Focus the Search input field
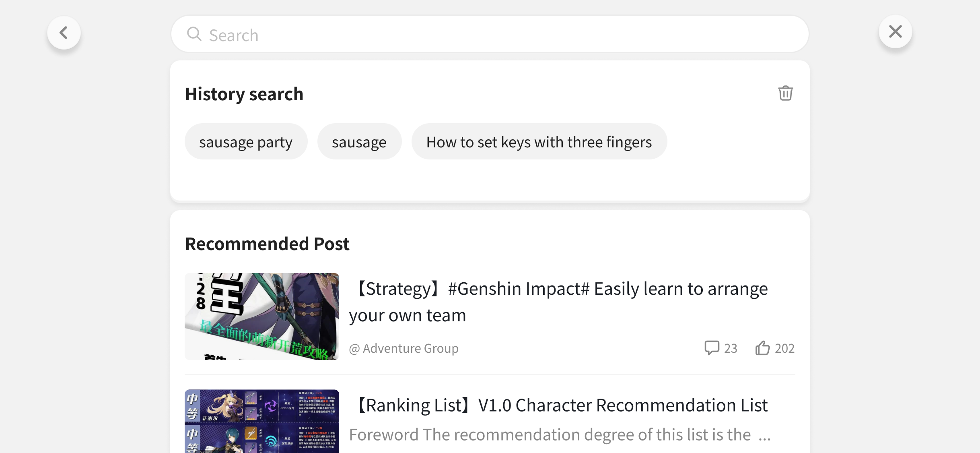Screen dimensions: 980x453 490,34
